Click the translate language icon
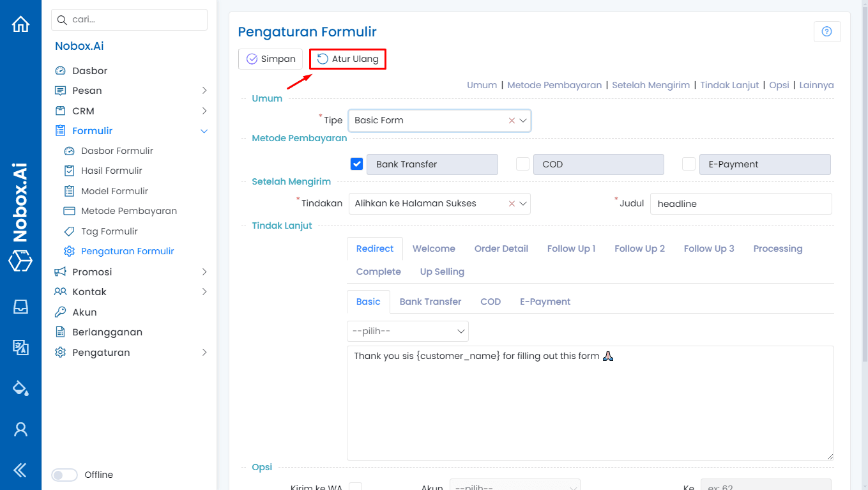The image size is (868, 490). point(20,347)
